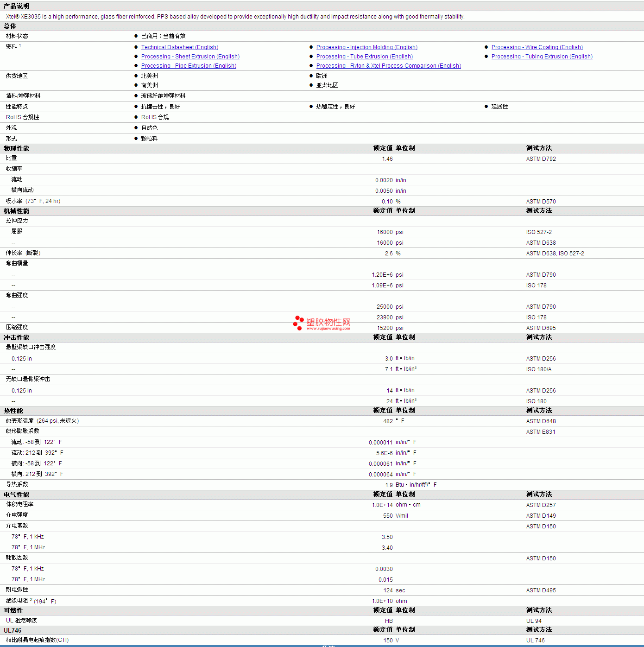Open Ryton & Xtel Process Comparison link
Viewport: 644px width, 647px height.
tap(389, 66)
